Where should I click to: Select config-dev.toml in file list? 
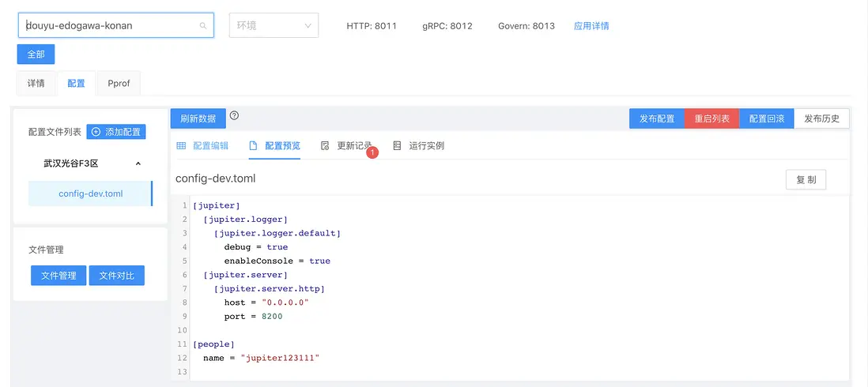tap(90, 193)
